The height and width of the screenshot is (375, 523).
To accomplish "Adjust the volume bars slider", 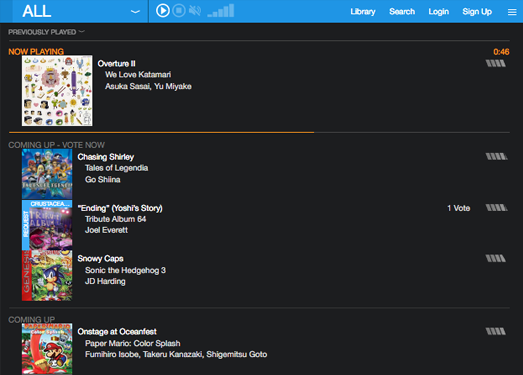I will coord(221,11).
